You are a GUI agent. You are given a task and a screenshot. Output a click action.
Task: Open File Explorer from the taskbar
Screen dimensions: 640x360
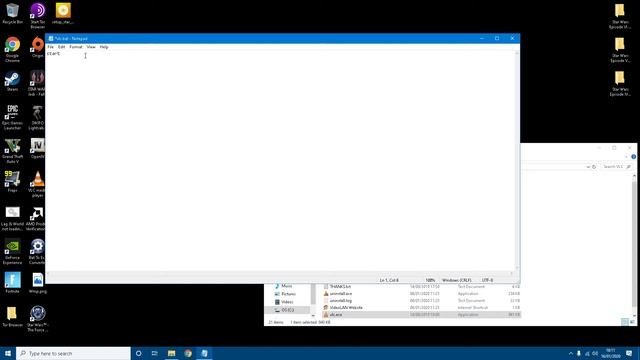tap(171, 353)
